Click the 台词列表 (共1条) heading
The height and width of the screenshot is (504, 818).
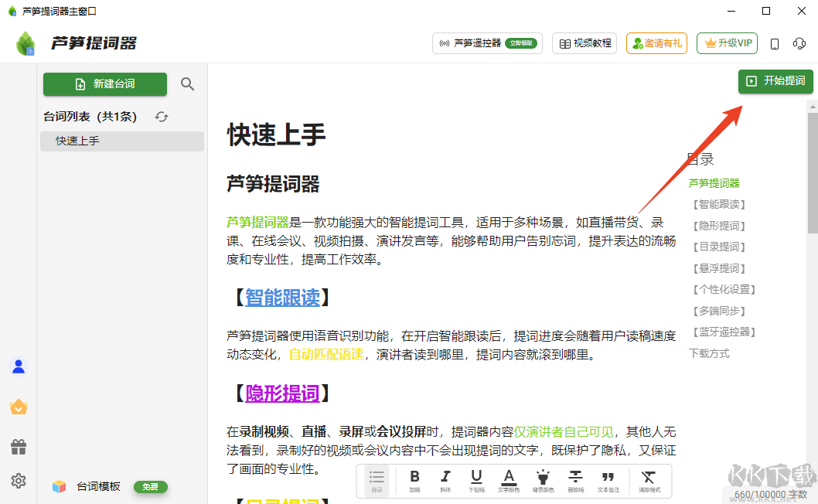pos(90,117)
